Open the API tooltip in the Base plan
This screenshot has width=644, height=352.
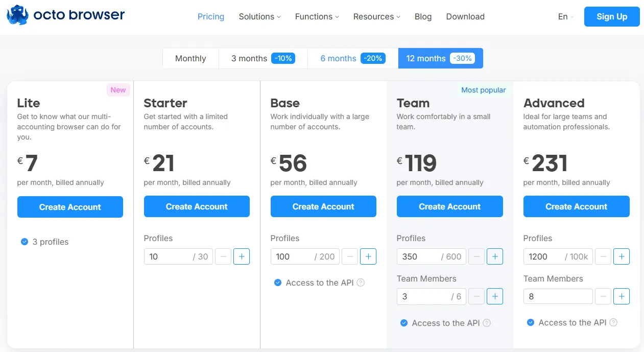(x=361, y=283)
